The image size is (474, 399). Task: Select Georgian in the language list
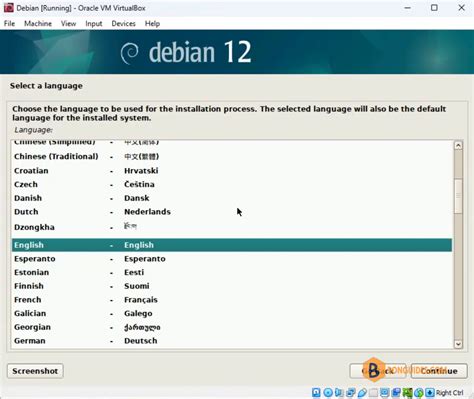(x=232, y=327)
